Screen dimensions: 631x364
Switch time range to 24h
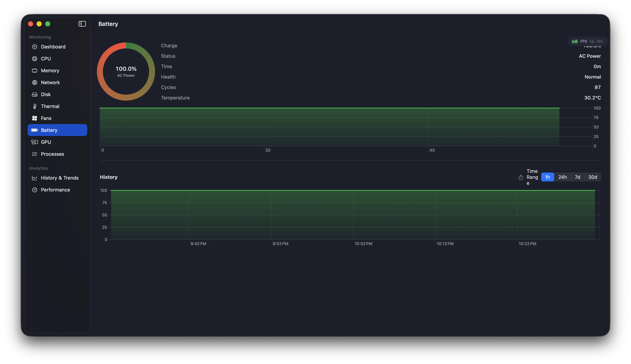coord(563,177)
